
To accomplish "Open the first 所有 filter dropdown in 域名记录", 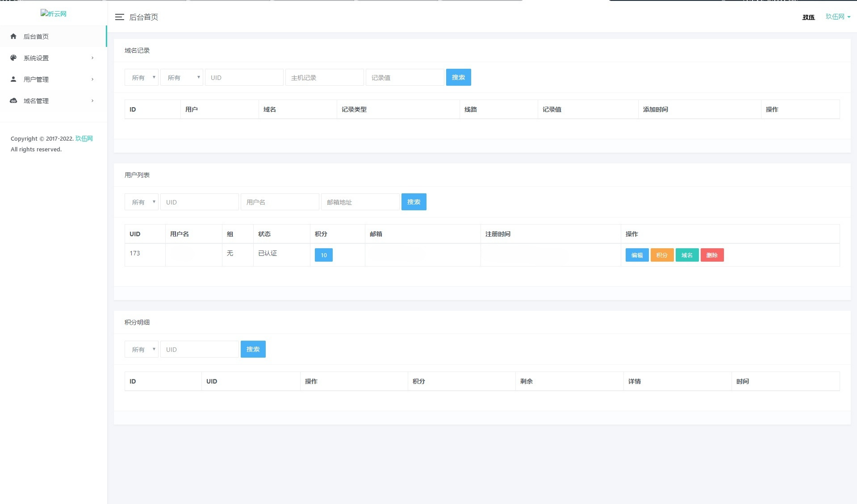I will [141, 77].
